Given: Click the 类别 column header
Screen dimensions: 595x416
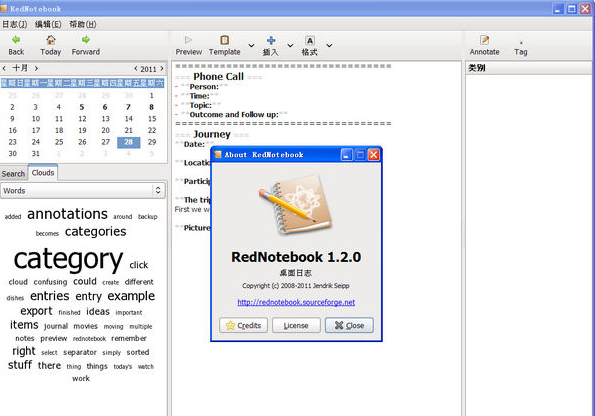Looking at the screenshot, I should 529,68.
